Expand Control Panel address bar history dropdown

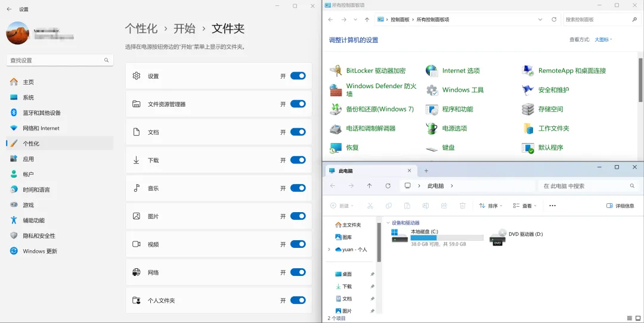[540, 19]
